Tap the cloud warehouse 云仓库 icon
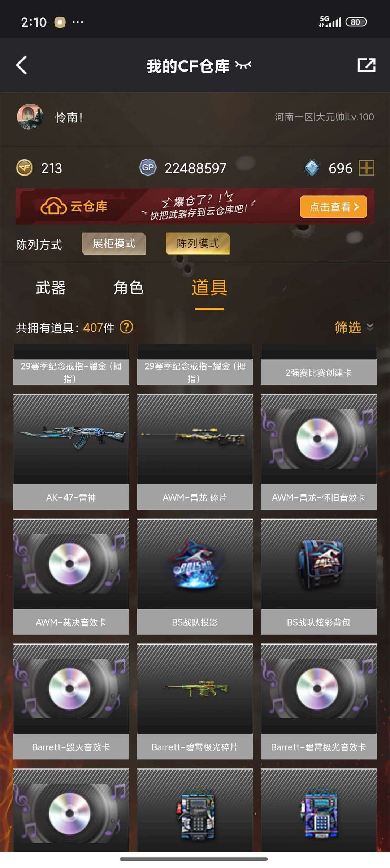Image resolution: width=390 pixels, height=868 pixels. click(x=53, y=206)
